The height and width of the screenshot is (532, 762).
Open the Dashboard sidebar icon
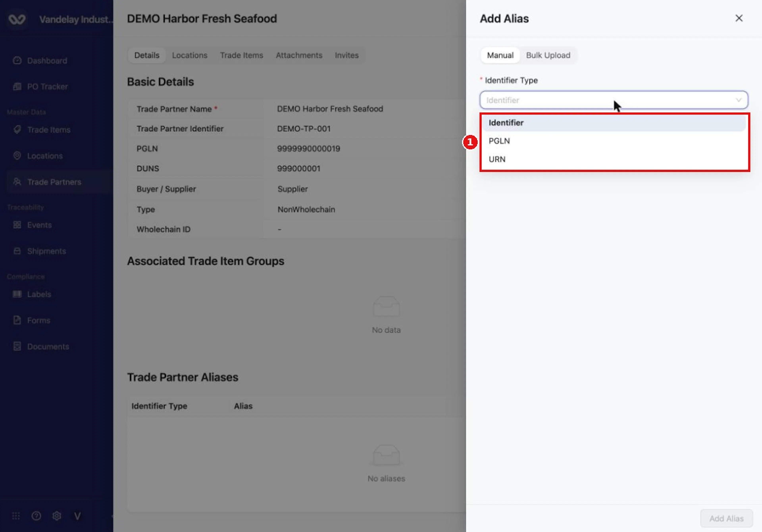[17, 61]
